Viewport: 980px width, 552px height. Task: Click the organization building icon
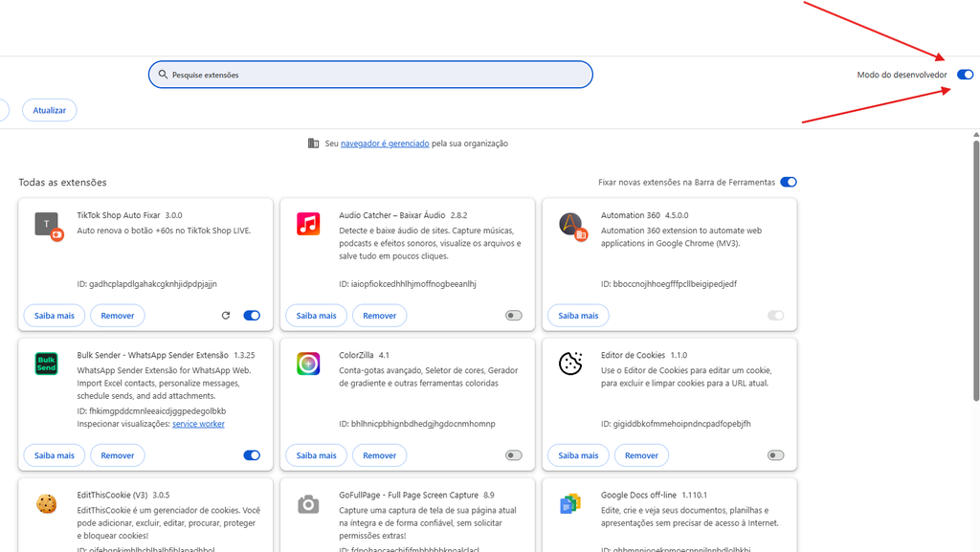[313, 143]
